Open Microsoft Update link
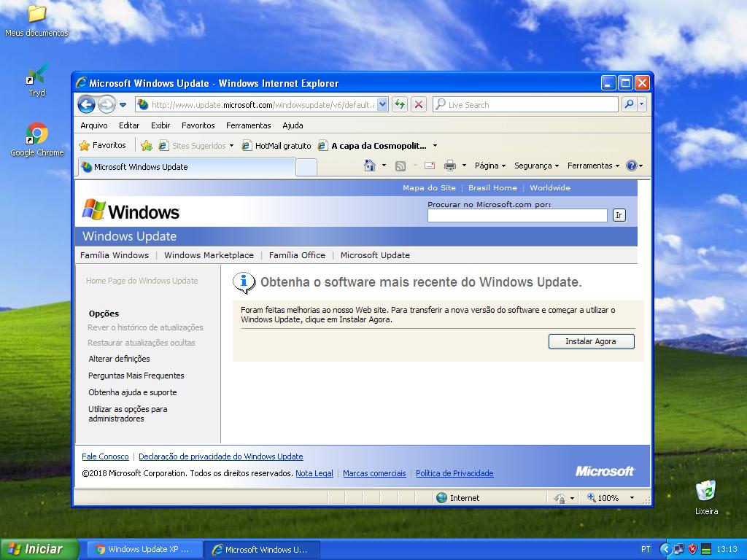 (375, 255)
